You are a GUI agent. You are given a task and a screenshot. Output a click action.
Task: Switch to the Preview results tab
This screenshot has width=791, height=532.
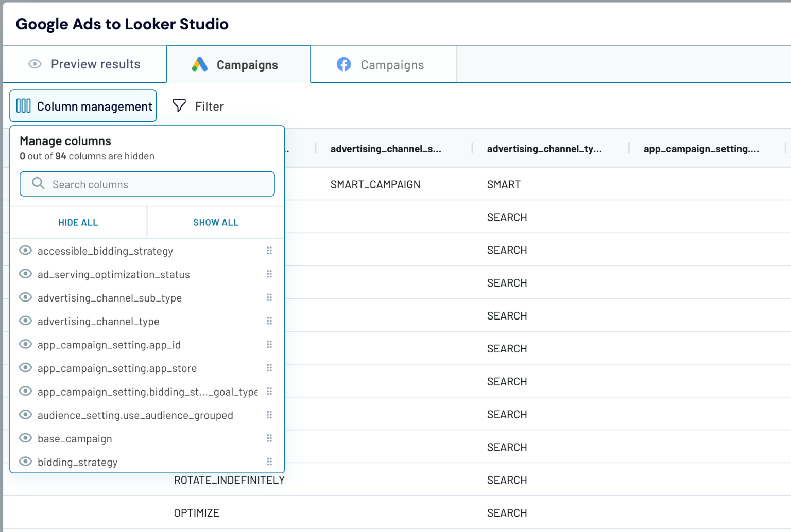click(85, 64)
